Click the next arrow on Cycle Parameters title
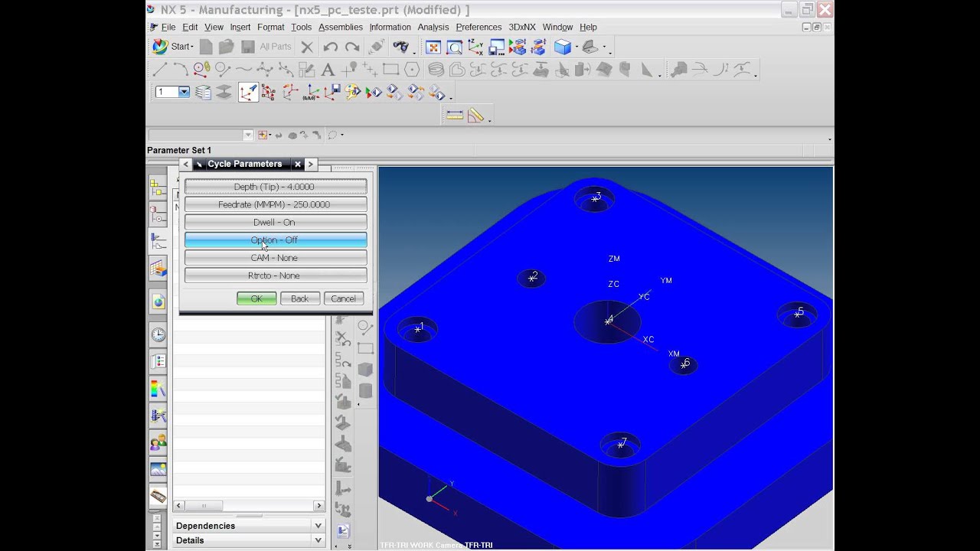980x551 pixels. (x=310, y=164)
